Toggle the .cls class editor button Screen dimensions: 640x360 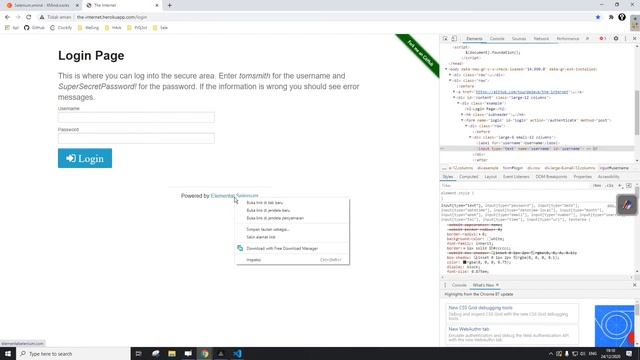tap(610, 186)
